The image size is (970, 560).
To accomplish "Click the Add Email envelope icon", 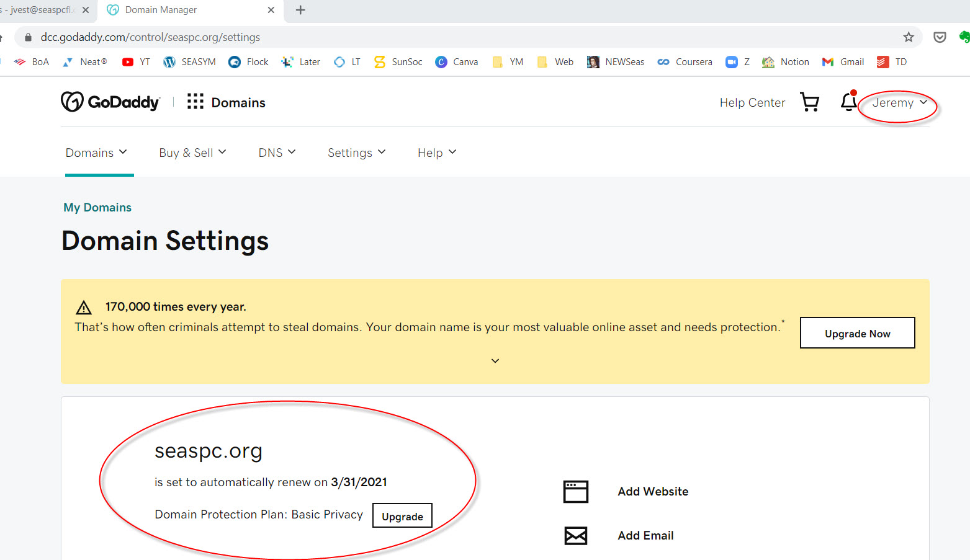I will tap(575, 535).
